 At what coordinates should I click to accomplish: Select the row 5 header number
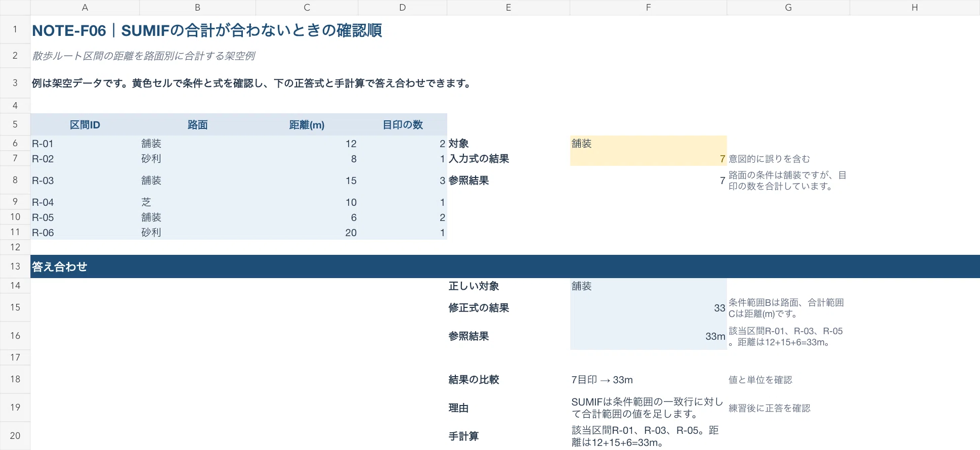[x=15, y=124]
